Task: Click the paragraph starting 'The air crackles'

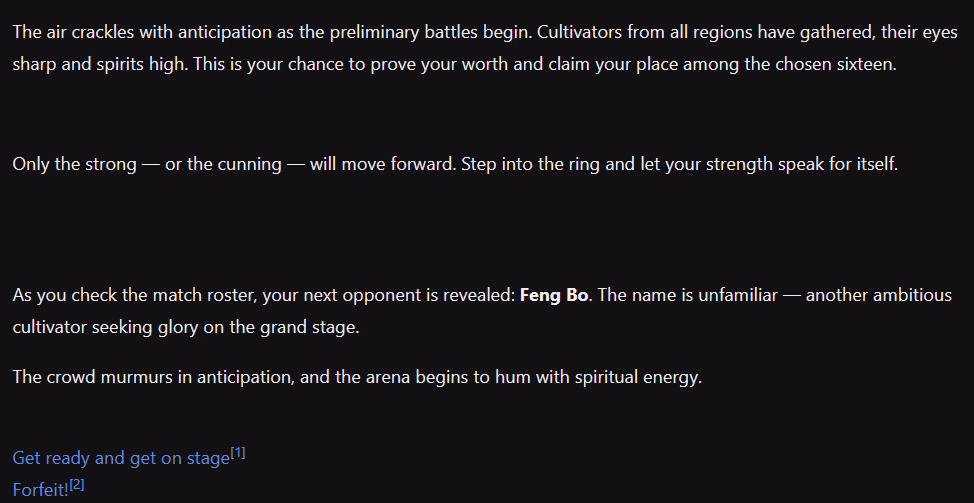Action: tap(485, 48)
